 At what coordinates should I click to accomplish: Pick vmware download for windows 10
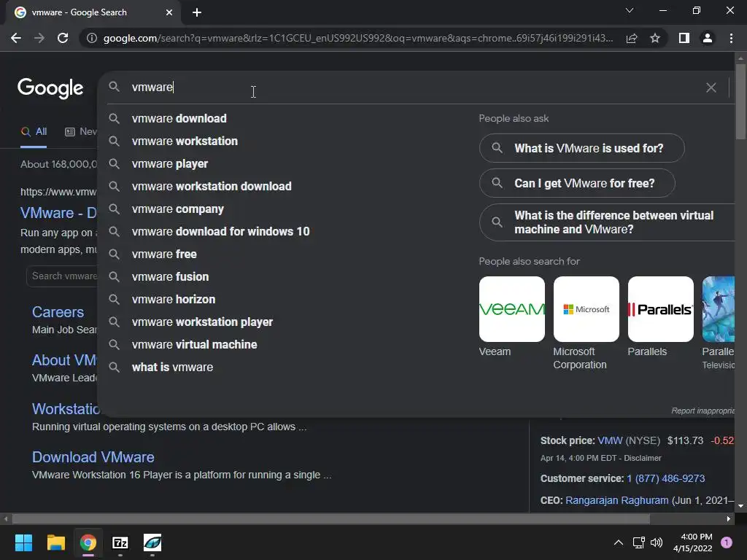point(220,231)
